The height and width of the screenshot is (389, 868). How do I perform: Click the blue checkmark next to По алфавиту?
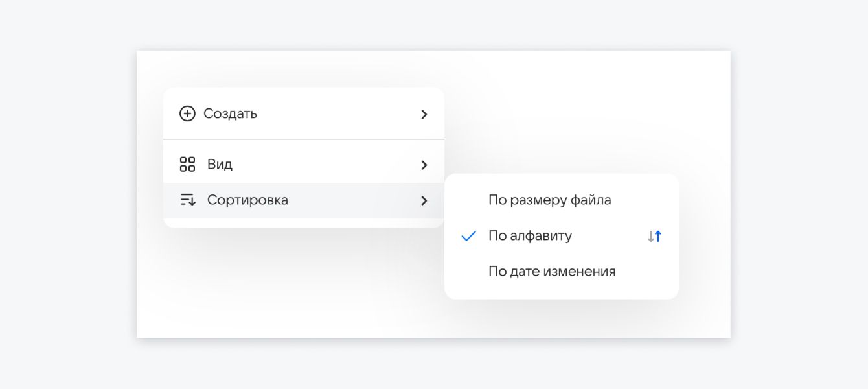pyautogui.click(x=468, y=236)
